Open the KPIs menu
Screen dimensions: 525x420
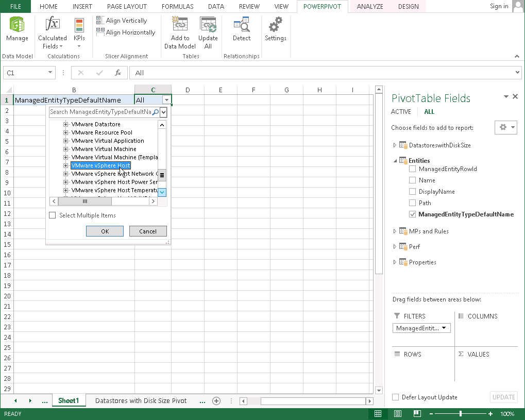[x=79, y=33]
